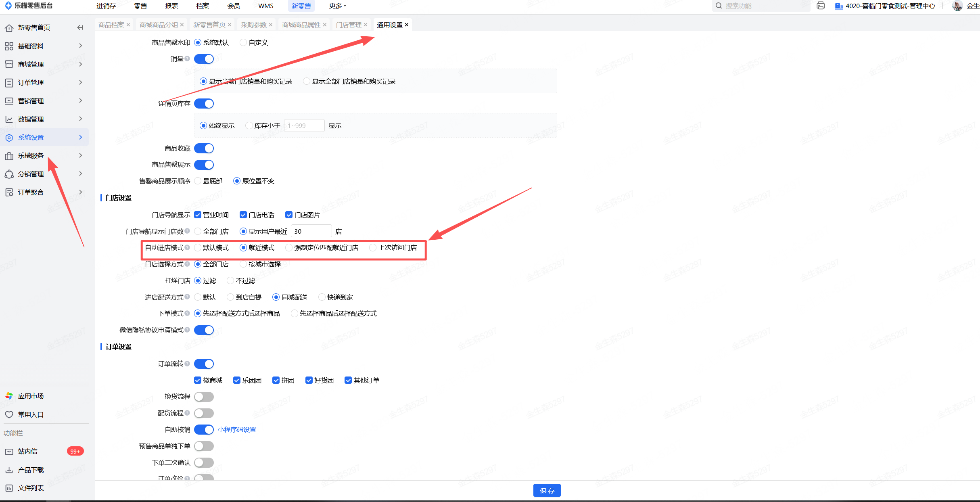Uncheck the 门店电话 checkbox
Image resolution: width=980 pixels, height=502 pixels.
(243, 215)
